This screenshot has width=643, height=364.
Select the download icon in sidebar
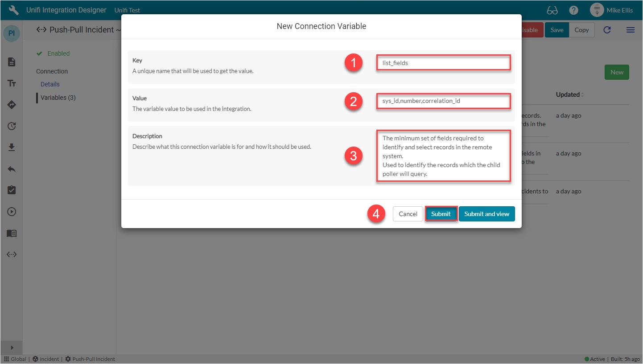pyautogui.click(x=12, y=147)
